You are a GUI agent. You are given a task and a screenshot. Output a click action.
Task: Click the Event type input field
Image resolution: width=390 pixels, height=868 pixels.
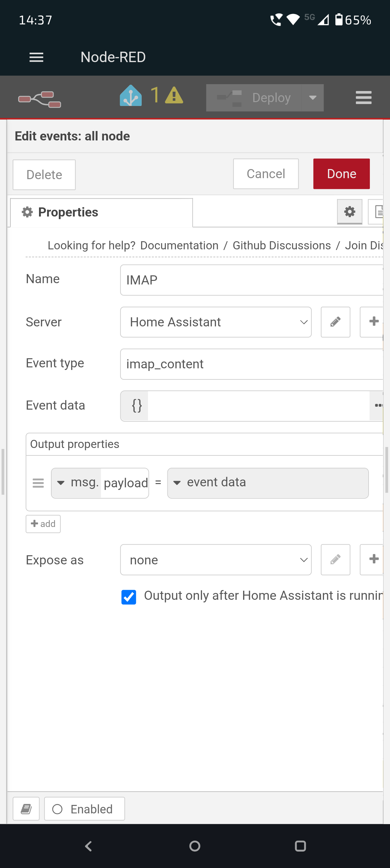pyautogui.click(x=251, y=364)
